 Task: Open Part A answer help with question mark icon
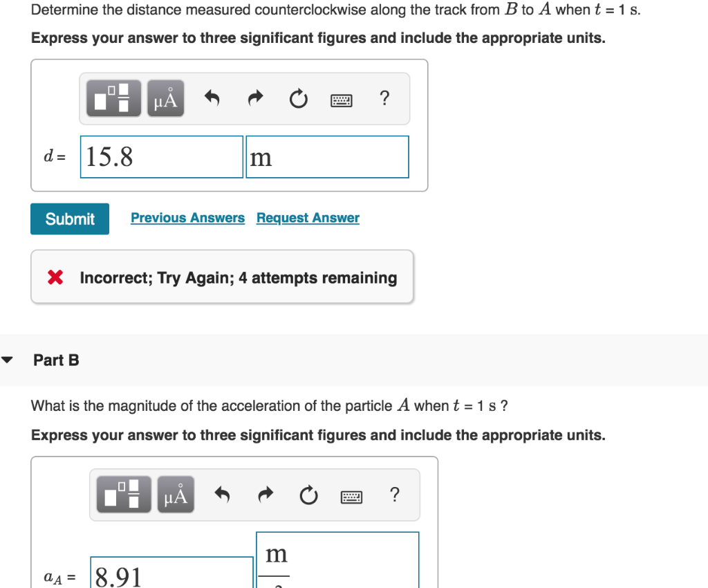point(384,98)
